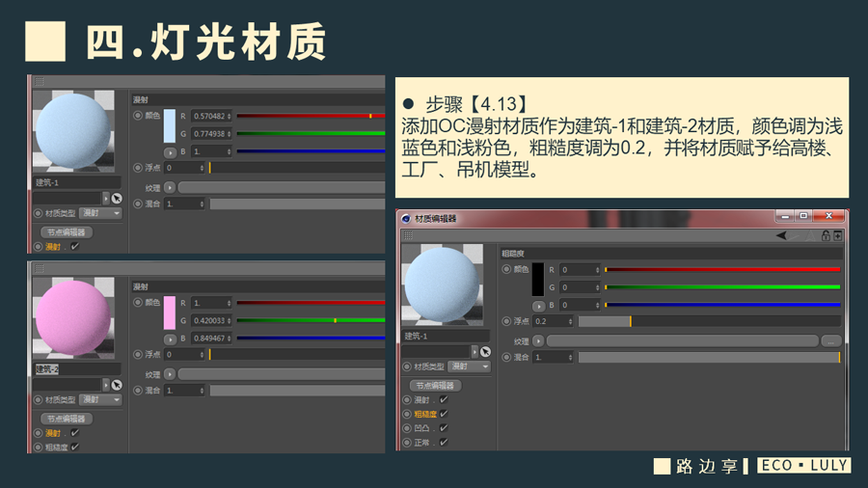Click the Cinema 4D logo in 材质编辑器 title bar
This screenshot has height=488, width=868.
[x=405, y=218]
